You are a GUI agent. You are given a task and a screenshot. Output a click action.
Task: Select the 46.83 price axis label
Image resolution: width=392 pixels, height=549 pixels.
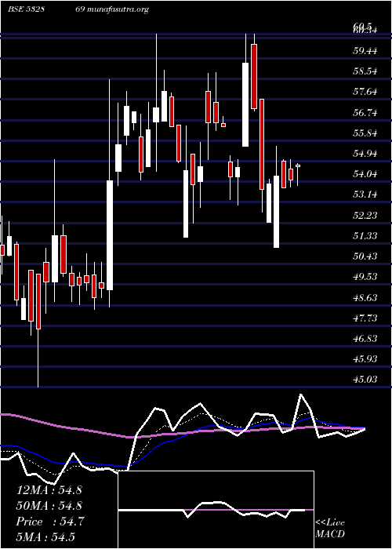coord(365,339)
